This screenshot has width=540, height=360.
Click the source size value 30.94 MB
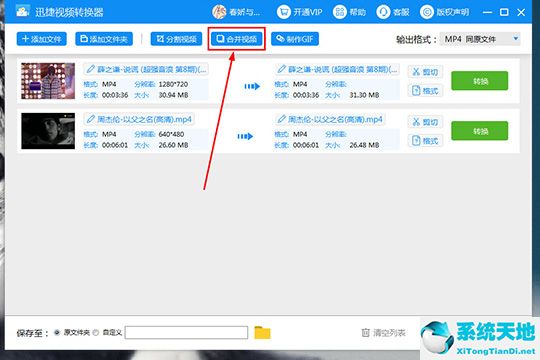pyautogui.click(x=173, y=95)
